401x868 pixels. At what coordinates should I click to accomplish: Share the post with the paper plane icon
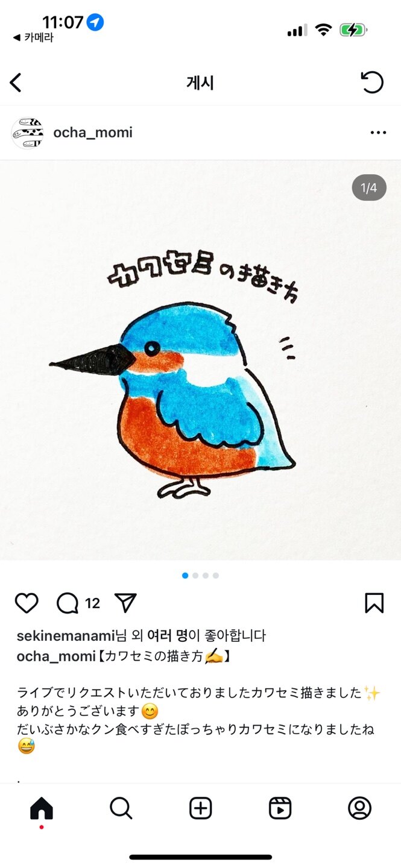click(125, 603)
